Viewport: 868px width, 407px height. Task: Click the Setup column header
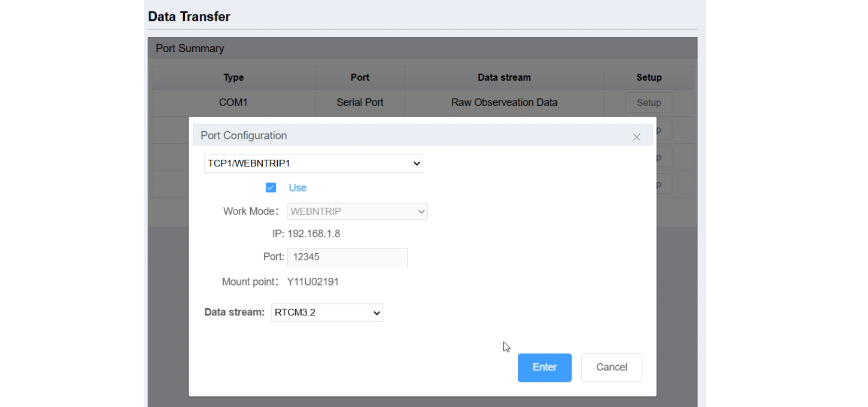tap(649, 77)
